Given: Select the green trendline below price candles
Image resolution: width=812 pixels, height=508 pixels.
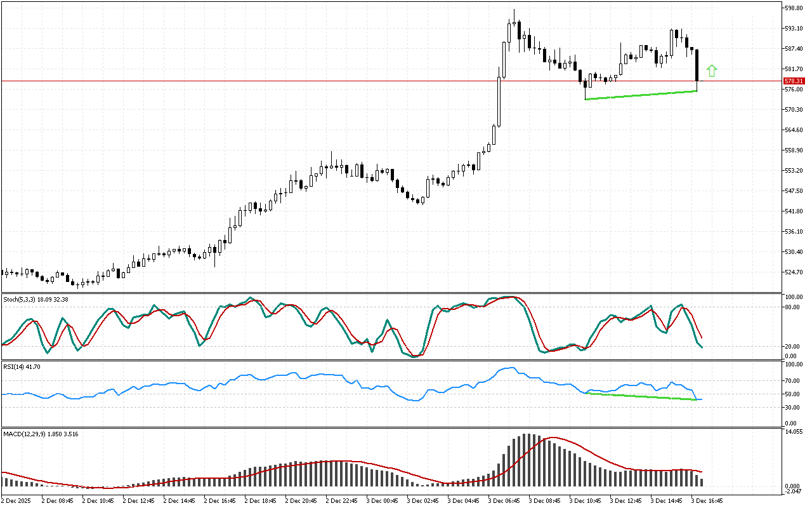Looking at the screenshot, I should [x=641, y=95].
